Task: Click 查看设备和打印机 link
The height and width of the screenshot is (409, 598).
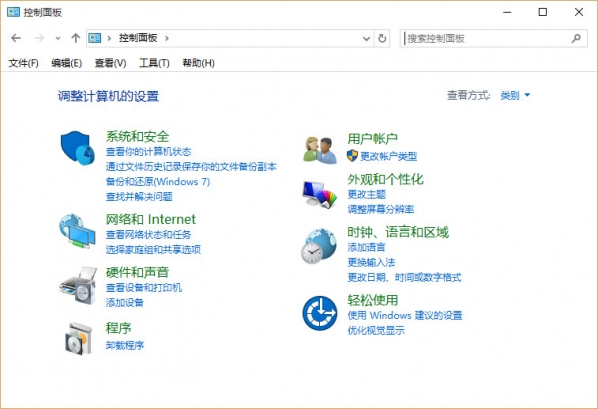Action: [x=144, y=287]
